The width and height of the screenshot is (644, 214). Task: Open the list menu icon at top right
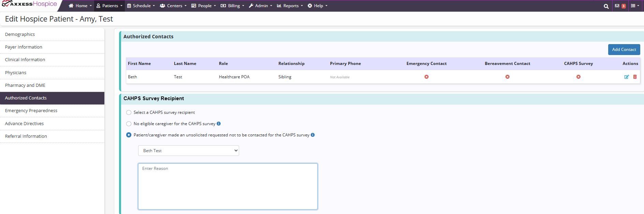[x=634, y=6]
